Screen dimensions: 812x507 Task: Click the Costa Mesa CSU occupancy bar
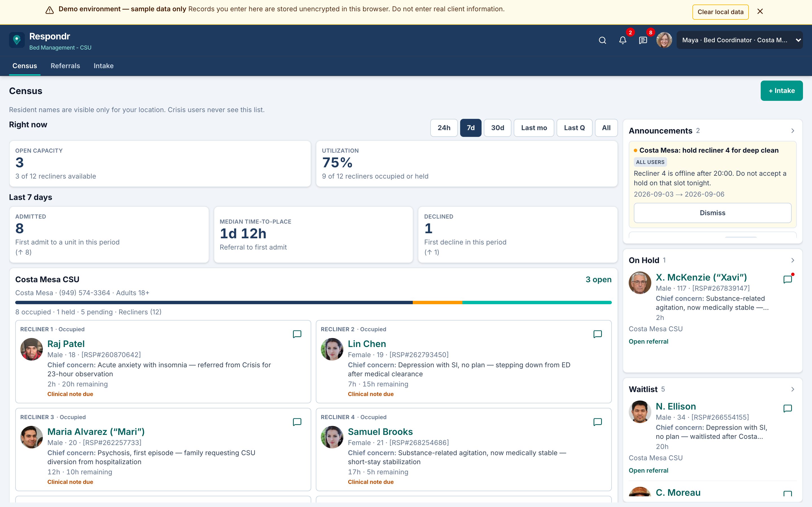click(x=314, y=303)
